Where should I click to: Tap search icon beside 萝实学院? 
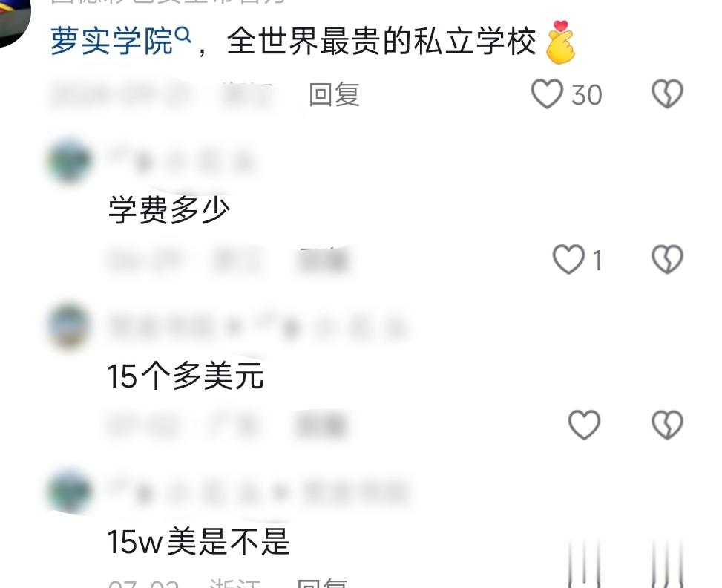click(184, 35)
